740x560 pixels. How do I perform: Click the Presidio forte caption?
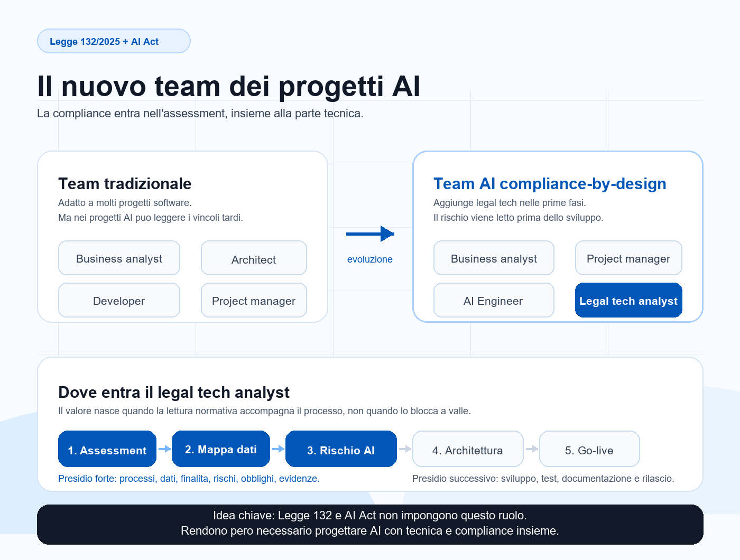click(189, 479)
